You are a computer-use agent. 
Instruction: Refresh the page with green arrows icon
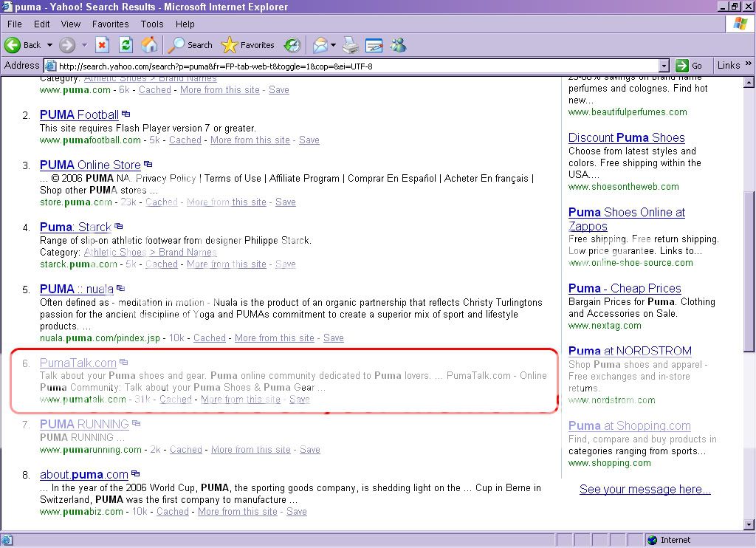(126, 45)
